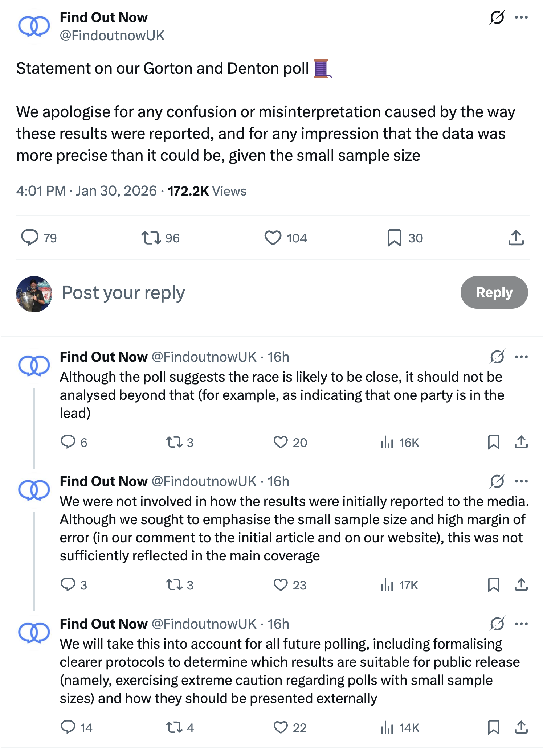Share the reply with 14K views
The width and height of the screenshot is (543, 756).
[x=521, y=727]
